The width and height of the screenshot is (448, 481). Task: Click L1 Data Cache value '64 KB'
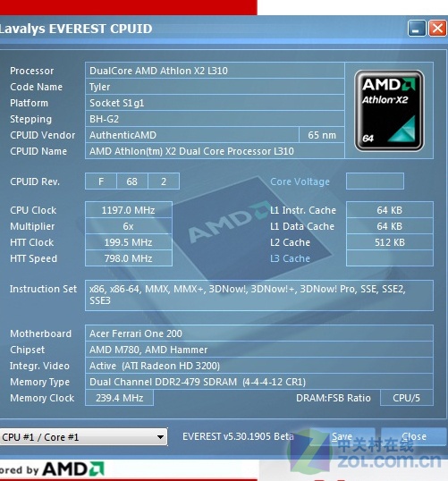tap(390, 226)
